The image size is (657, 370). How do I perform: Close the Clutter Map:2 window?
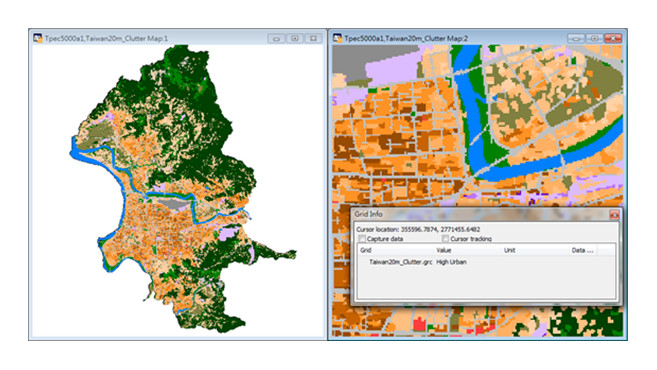coord(613,39)
